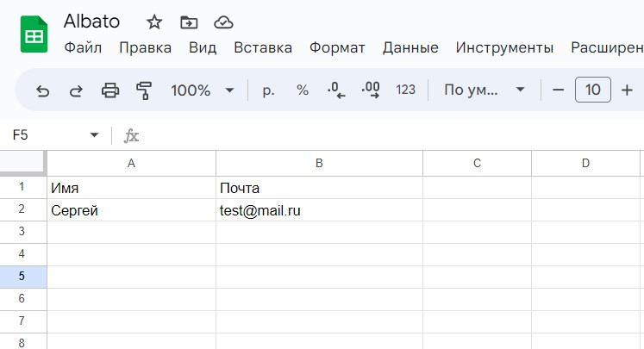Open the Формат menu
644x349 pixels.
pyautogui.click(x=337, y=47)
